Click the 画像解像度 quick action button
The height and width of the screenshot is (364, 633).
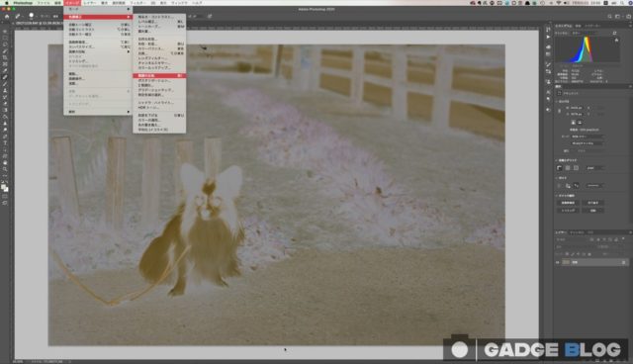tap(568, 203)
